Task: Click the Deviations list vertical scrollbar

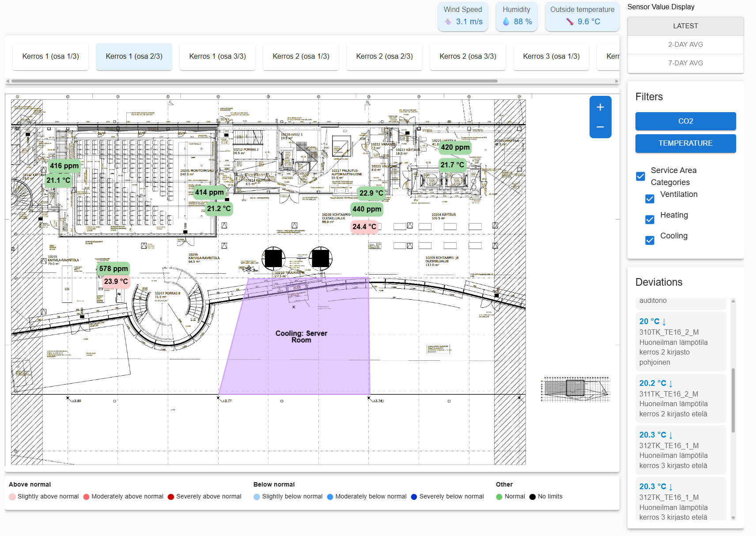Action: coord(733,400)
